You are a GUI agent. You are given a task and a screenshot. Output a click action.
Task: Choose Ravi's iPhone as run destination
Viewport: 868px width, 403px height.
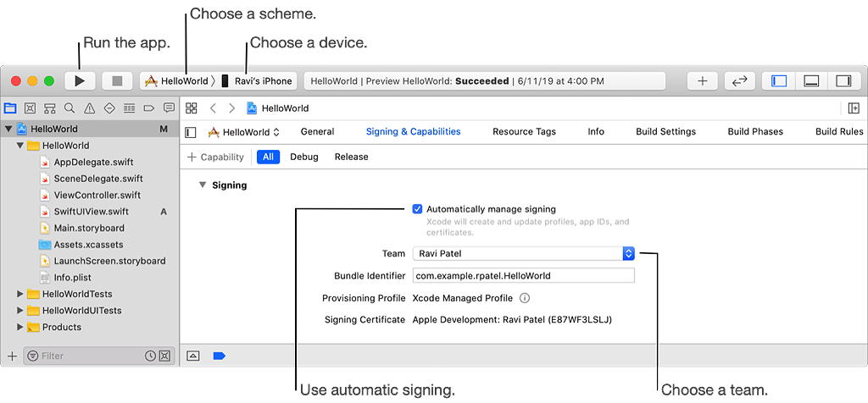(x=257, y=81)
